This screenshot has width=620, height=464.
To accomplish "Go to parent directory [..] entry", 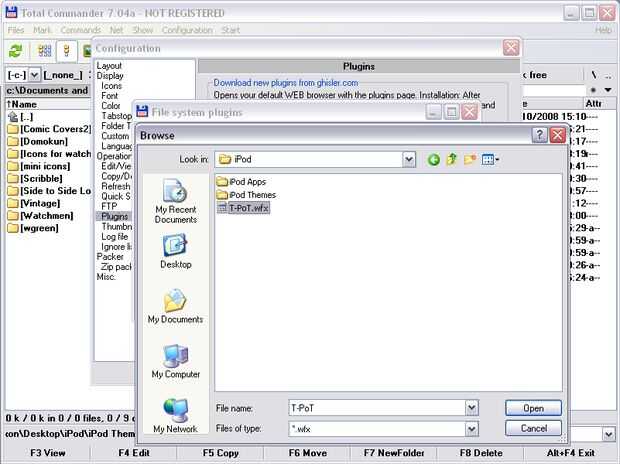I will [x=21, y=117].
